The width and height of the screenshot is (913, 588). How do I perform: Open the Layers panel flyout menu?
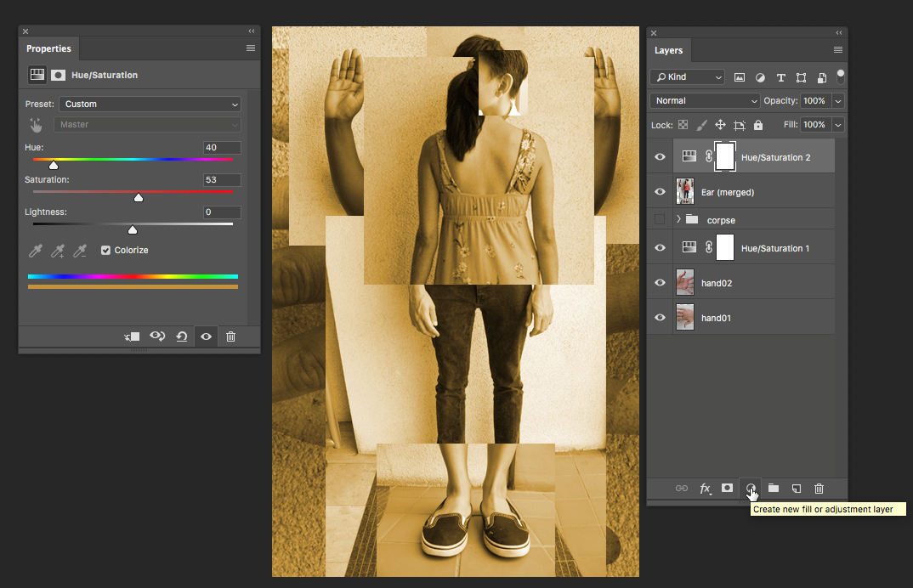click(838, 50)
